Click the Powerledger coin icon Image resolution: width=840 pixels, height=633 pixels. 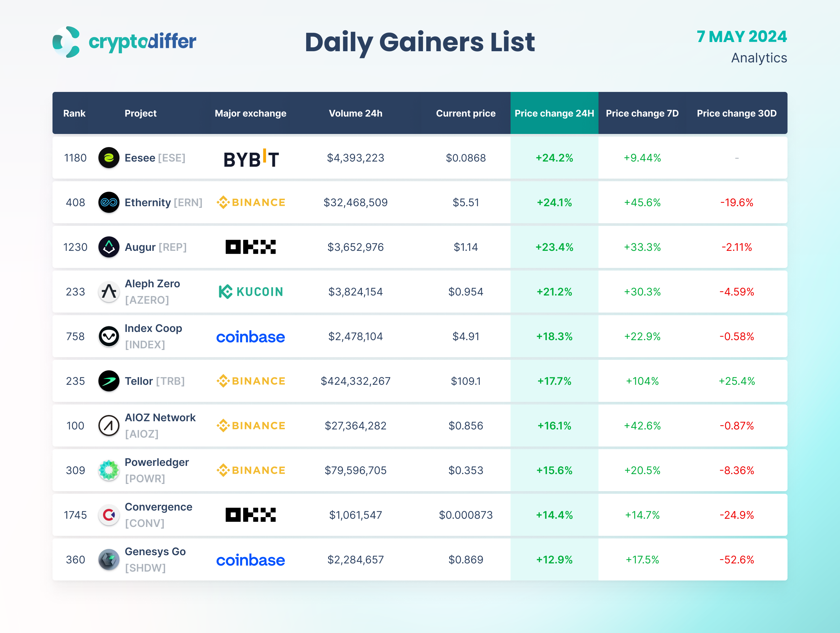click(x=109, y=470)
